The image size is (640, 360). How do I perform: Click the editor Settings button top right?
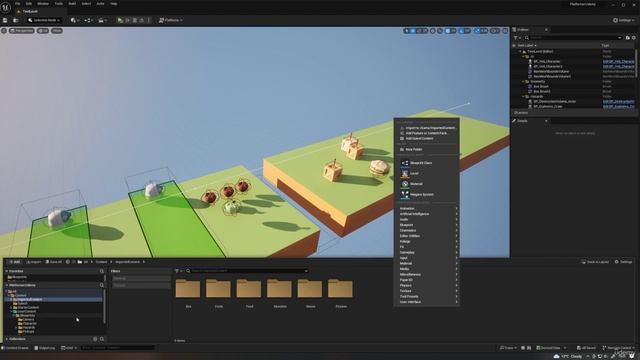pos(623,20)
